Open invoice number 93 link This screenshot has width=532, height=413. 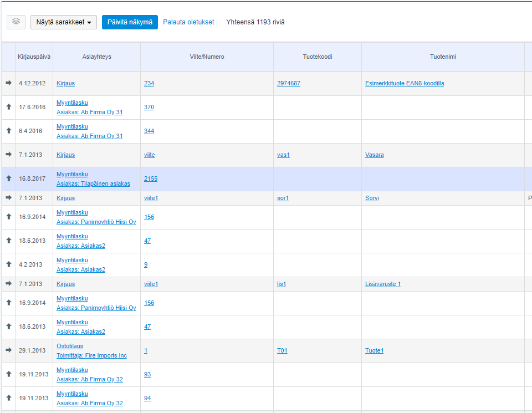(x=147, y=374)
